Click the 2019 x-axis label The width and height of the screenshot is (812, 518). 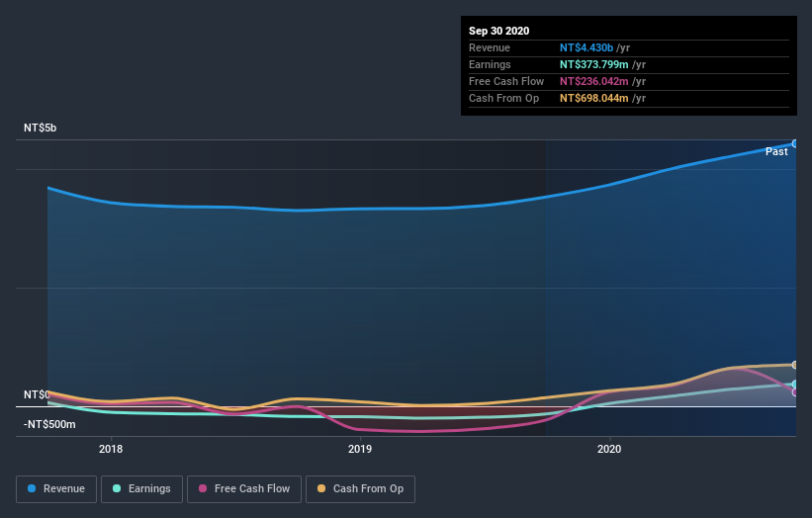point(360,449)
